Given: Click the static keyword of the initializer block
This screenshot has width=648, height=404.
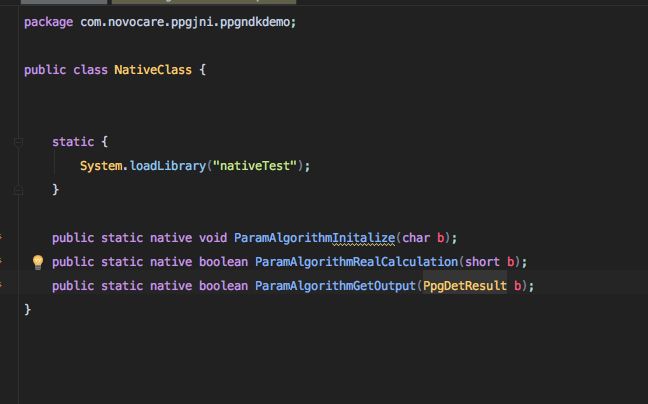Looking at the screenshot, I should pos(73,142).
